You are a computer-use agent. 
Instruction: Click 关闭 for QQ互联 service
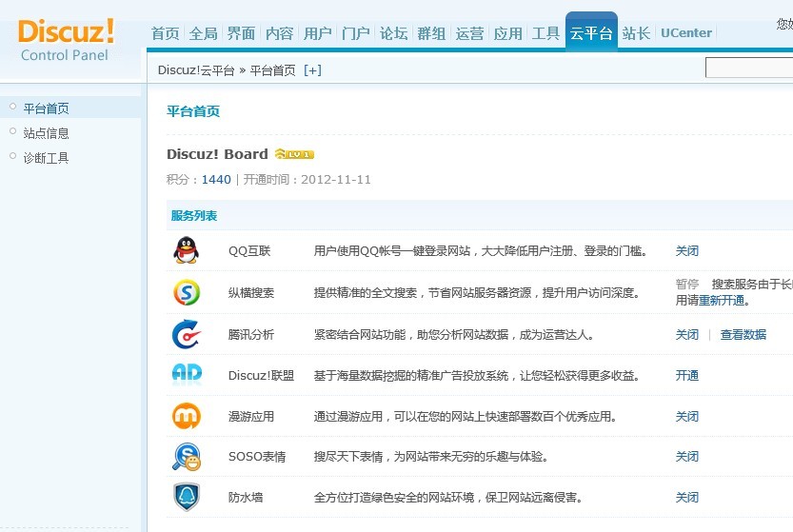(x=686, y=251)
